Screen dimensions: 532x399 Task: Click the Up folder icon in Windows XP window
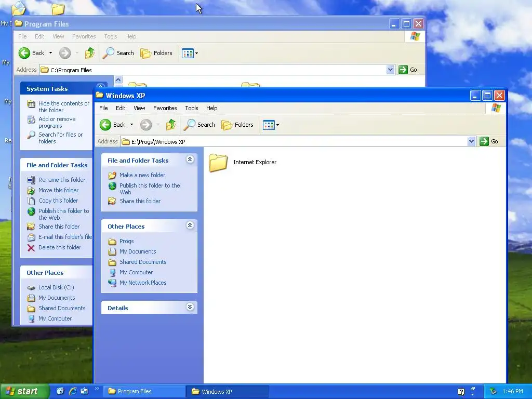click(170, 125)
